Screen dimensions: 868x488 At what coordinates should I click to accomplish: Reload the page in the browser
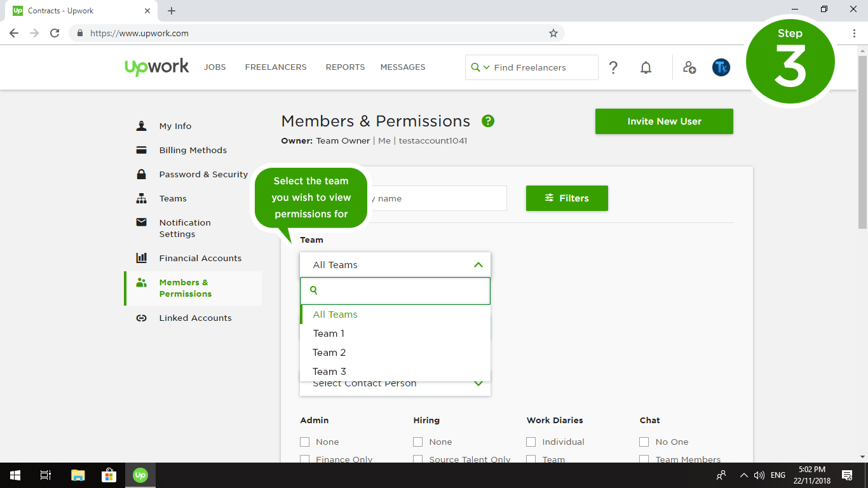[55, 33]
